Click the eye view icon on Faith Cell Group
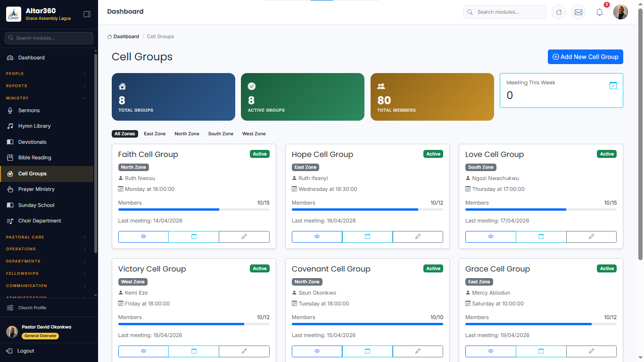Image resolution: width=644 pixels, height=362 pixels. tap(143, 237)
